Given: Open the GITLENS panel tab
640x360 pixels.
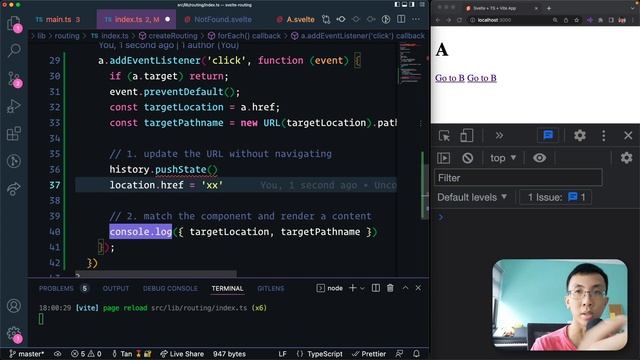Looking at the screenshot, I should tap(271, 289).
